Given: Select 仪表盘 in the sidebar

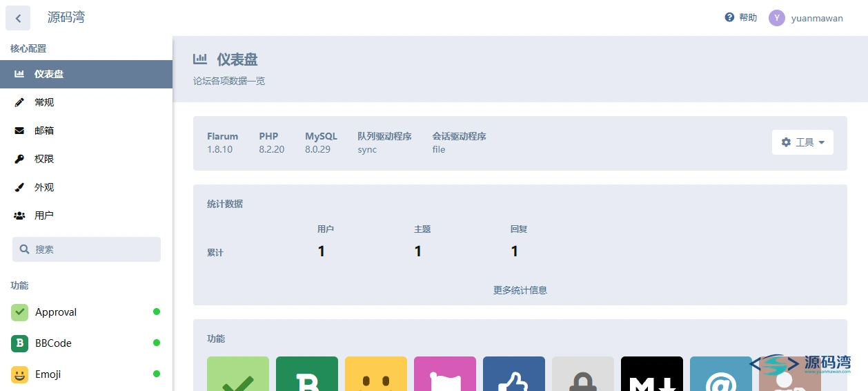Looking at the screenshot, I should click(x=86, y=74).
